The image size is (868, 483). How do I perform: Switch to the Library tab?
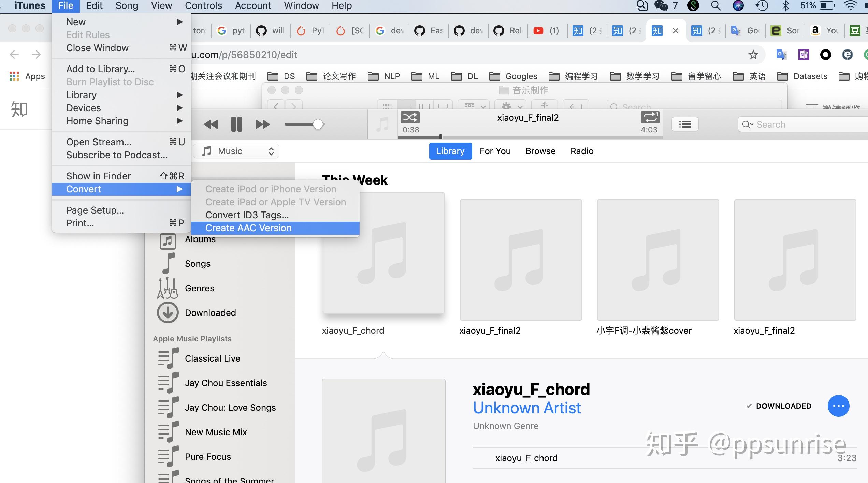click(450, 151)
